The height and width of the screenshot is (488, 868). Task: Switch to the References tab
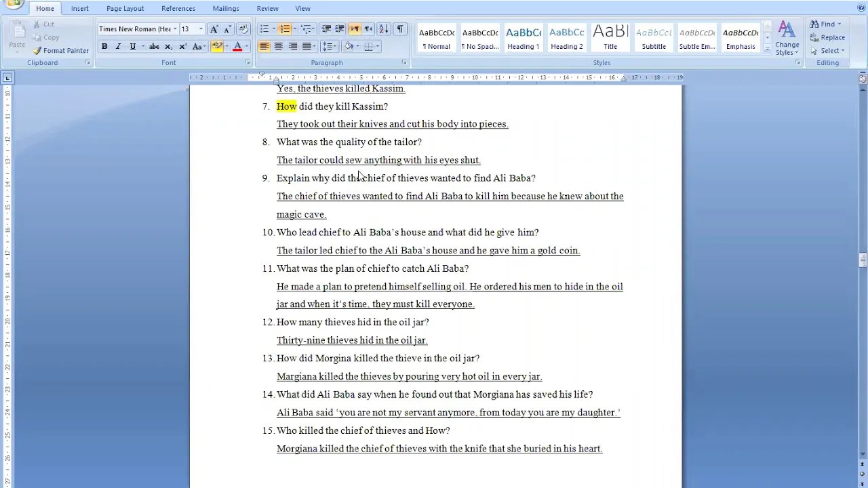pyautogui.click(x=178, y=9)
